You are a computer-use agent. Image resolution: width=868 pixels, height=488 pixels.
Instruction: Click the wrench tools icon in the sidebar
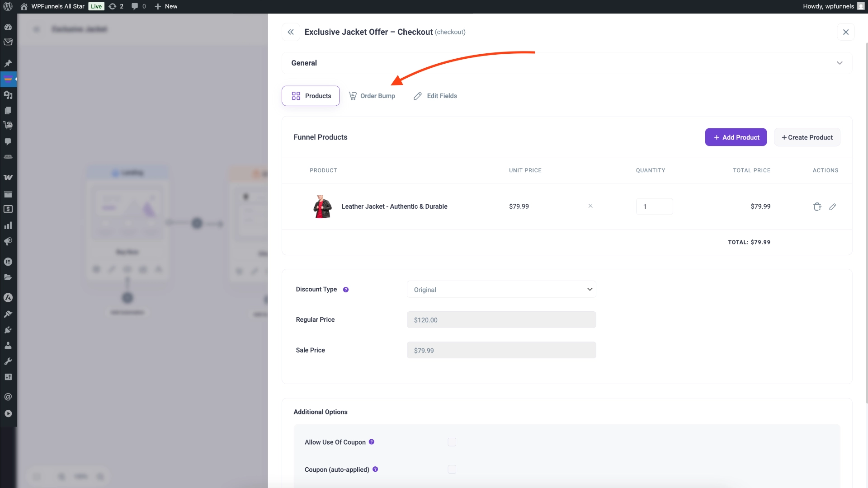tap(8, 361)
